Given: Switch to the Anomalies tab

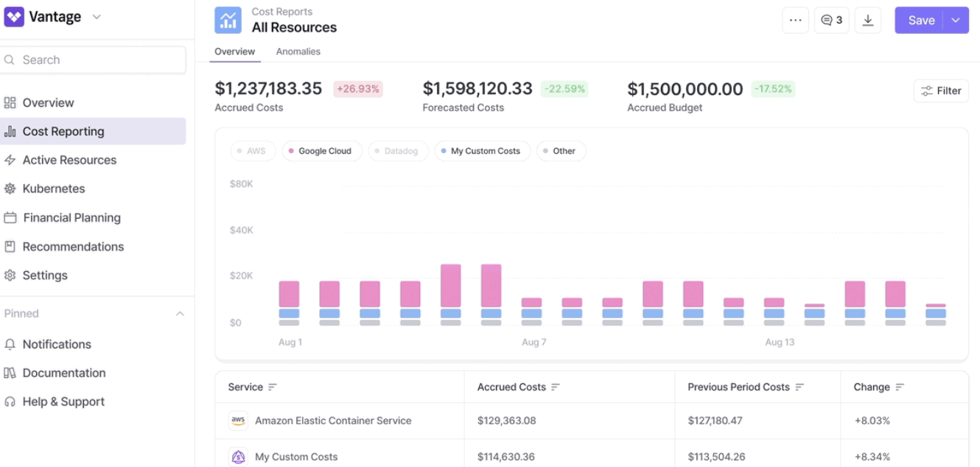Looking at the screenshot, I should [x=298, y=52].
